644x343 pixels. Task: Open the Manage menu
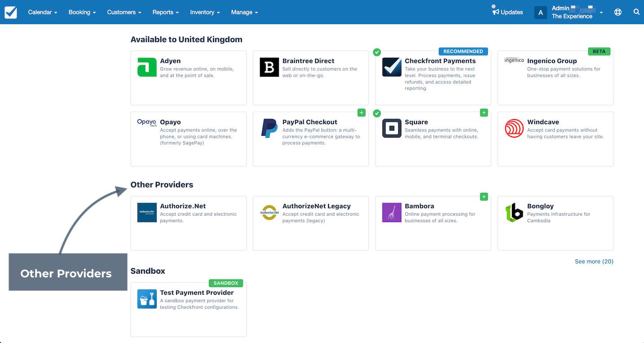(244, 12)
